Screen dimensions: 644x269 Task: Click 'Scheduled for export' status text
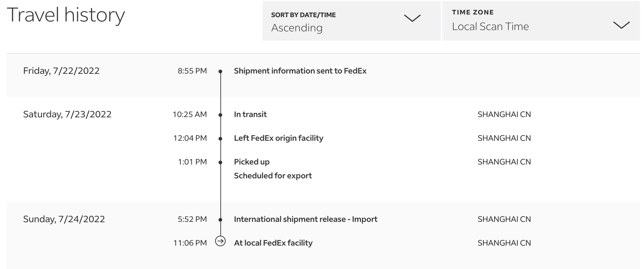pos(273,176)
